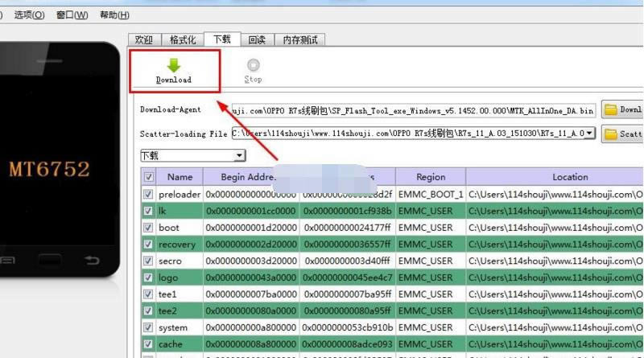The width and height of the screenshot is (644, 358).
Task: Expand the Scatter-loading File path dropdown
Action: (589, 133)
